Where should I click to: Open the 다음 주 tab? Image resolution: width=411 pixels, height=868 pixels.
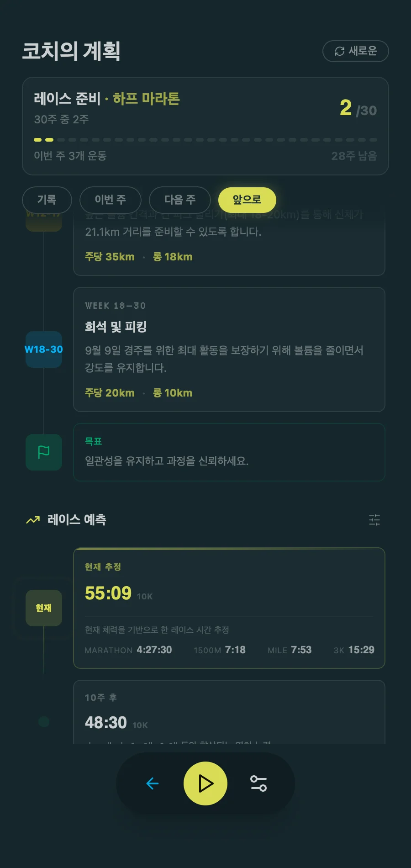tap(180, 200)
